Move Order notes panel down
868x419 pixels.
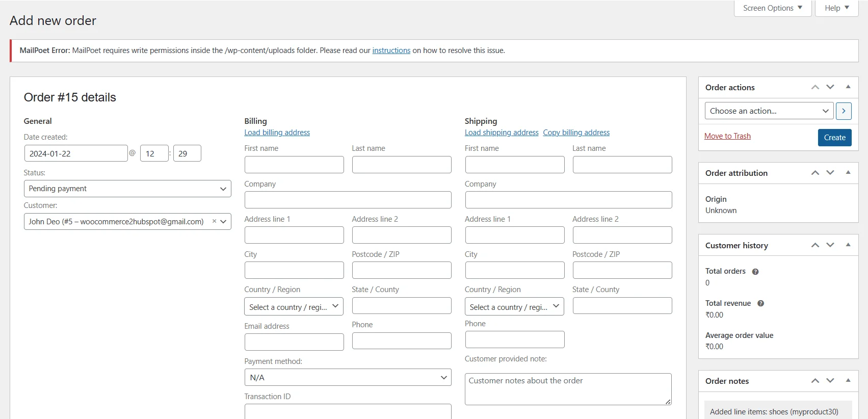pyautogui.click(x=830, y=381)
